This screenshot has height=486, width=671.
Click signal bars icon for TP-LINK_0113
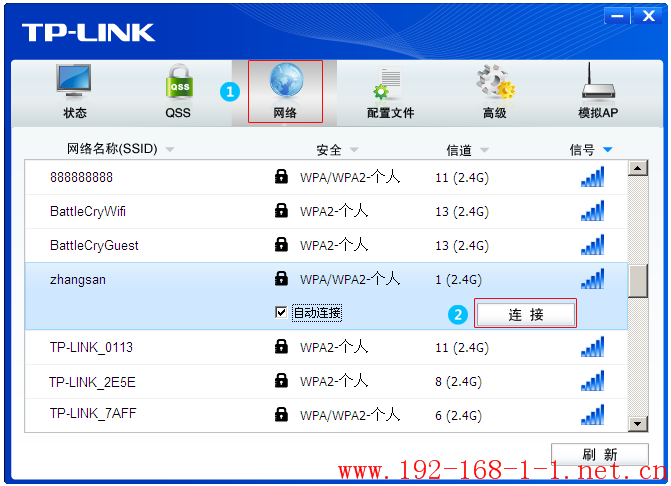click(x=593, y=347)
